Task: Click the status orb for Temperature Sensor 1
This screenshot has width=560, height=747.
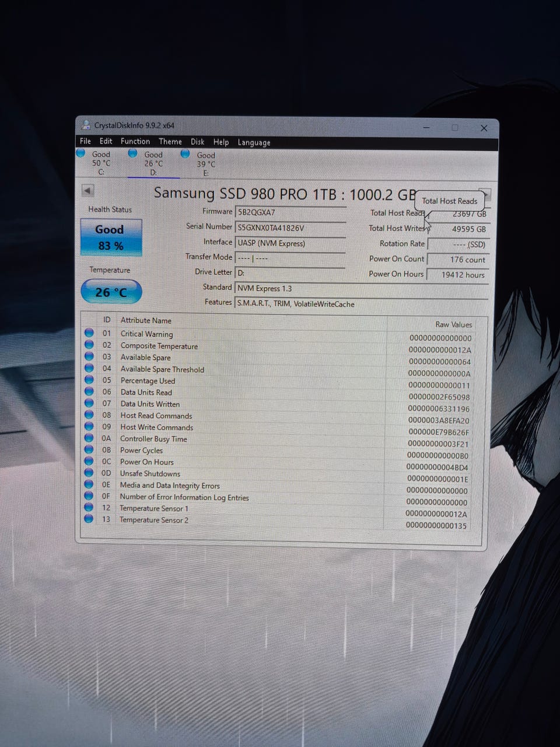Action: (x=89, y=507)
